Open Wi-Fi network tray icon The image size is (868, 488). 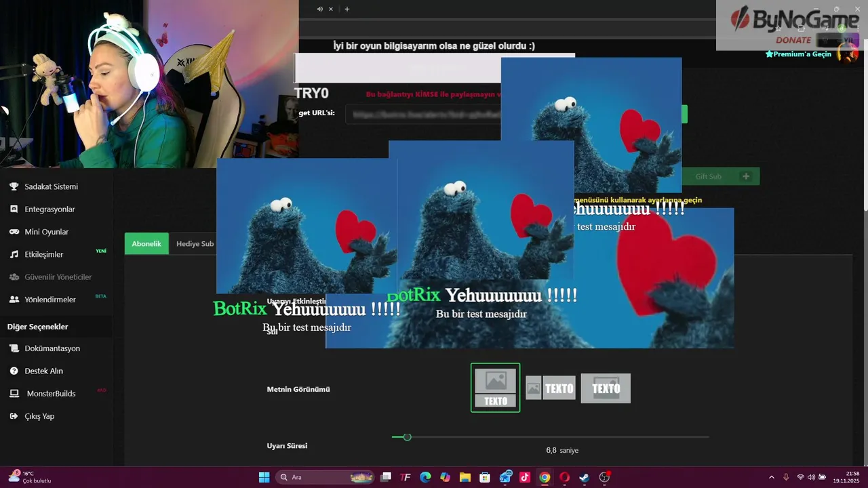[800, 477]
